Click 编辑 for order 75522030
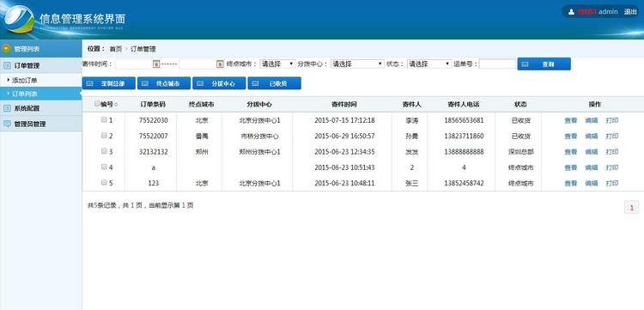Screen dimensions: 644x310 (x=592, y=120)
